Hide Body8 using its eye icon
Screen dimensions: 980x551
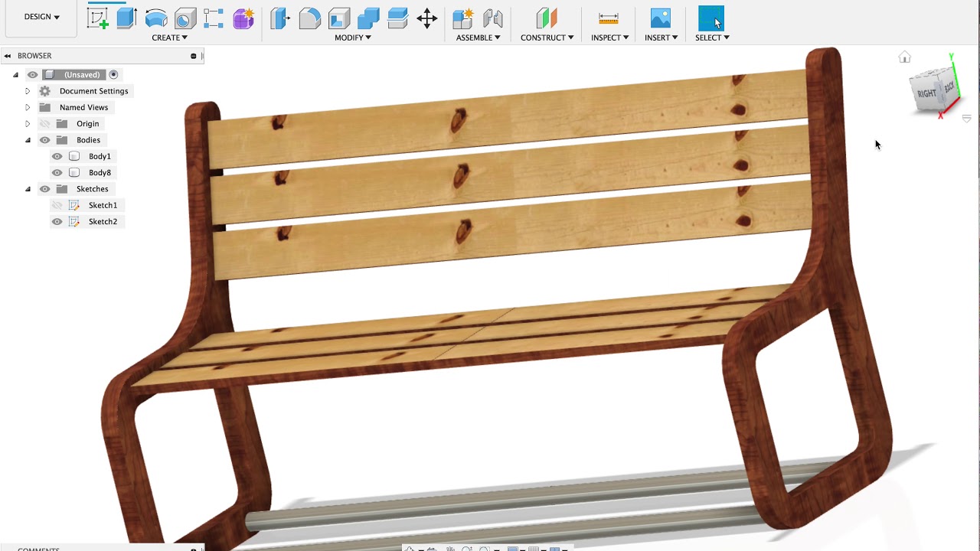pyautogui.click(x=57, y=173)
